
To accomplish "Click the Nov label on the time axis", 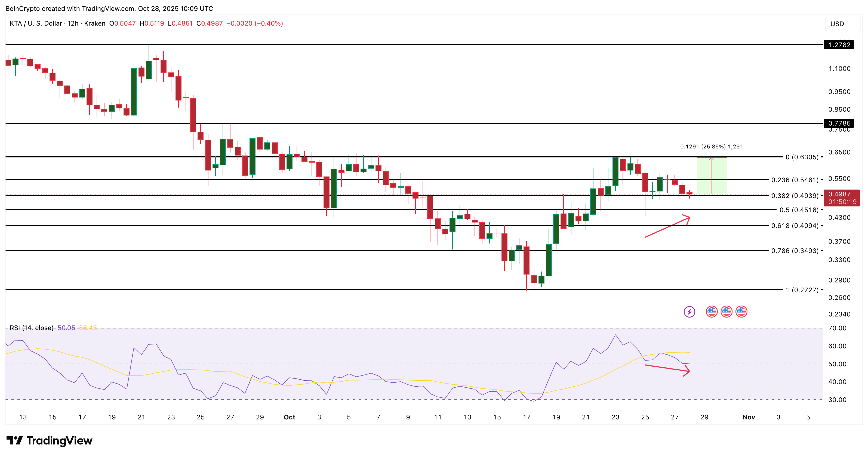I will click(x=749, y=417).
